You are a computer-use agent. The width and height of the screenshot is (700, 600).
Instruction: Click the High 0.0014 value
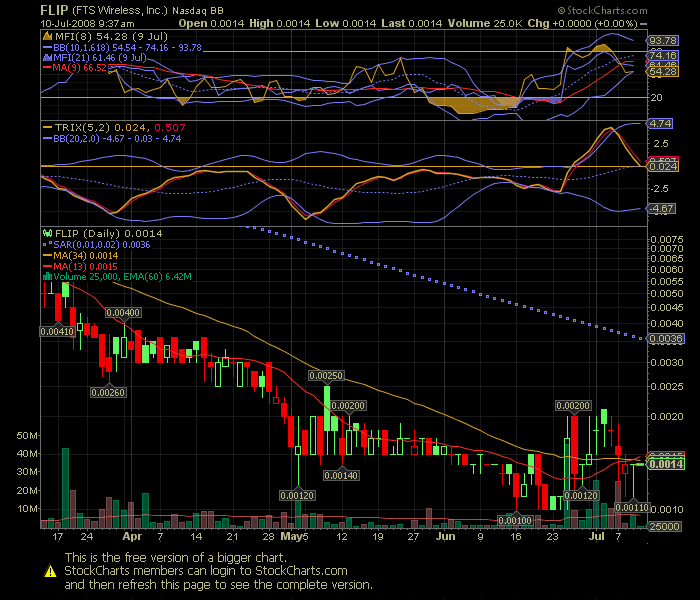pos(279,24)
